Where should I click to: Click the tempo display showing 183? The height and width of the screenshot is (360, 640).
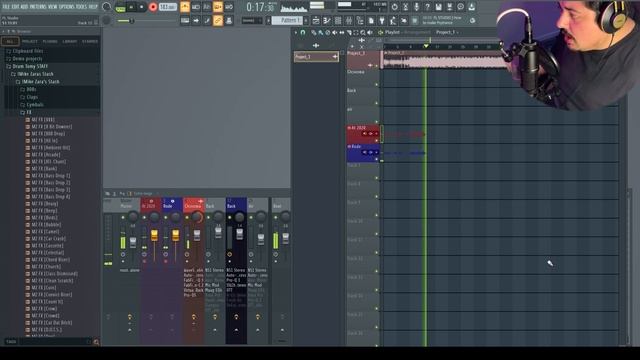point(167,7)
